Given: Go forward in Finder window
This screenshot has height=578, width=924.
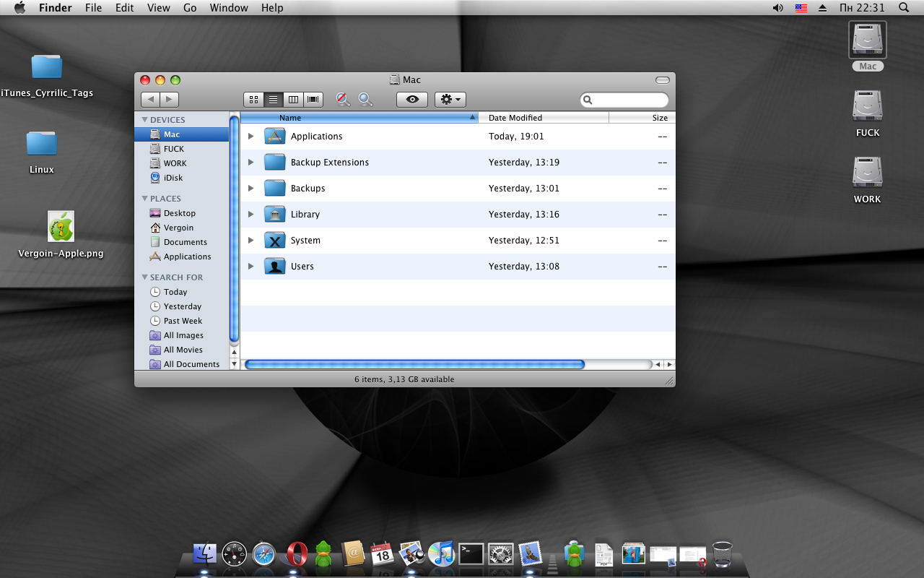Looking at the screenshot, I should [x=169, y=100].
